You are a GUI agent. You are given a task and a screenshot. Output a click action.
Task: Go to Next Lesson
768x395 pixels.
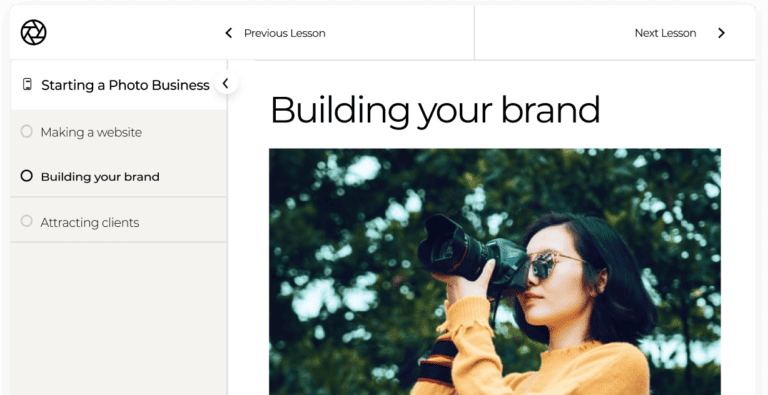click(665, 33)
